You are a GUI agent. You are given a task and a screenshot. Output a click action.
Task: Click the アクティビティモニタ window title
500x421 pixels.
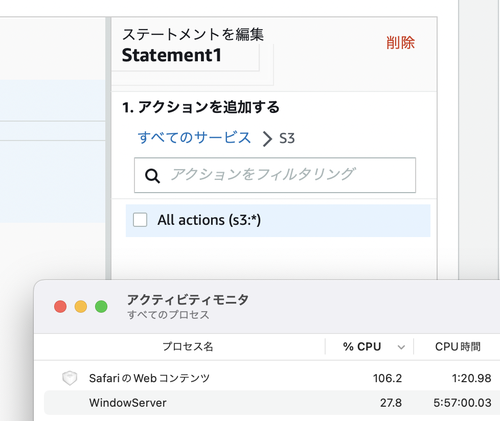(x=188, y=300)
